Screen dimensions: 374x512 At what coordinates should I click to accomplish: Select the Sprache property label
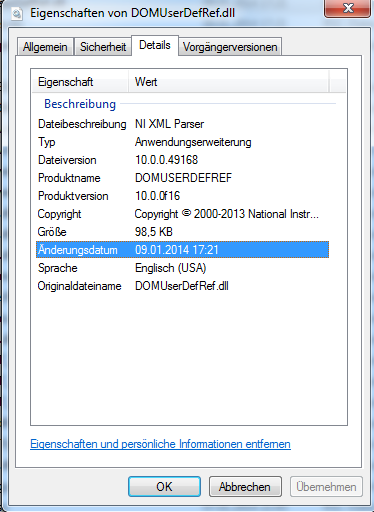point(58,268)
